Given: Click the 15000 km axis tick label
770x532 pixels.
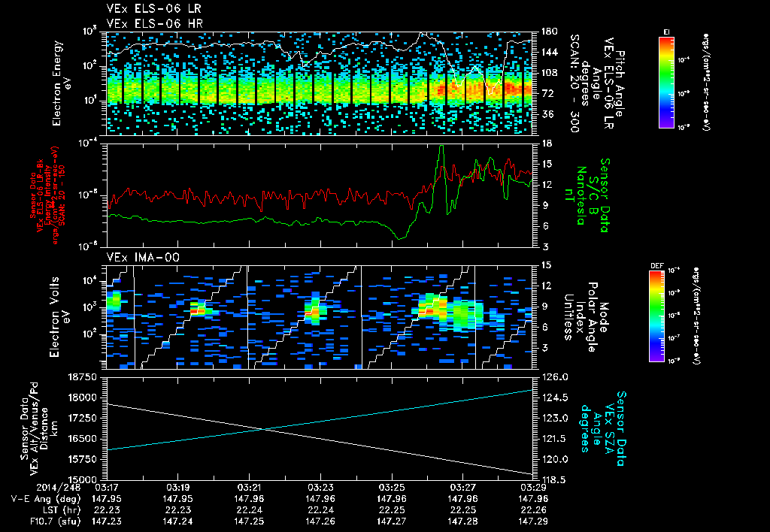Looking at the screenshot, I should point(83,479).
